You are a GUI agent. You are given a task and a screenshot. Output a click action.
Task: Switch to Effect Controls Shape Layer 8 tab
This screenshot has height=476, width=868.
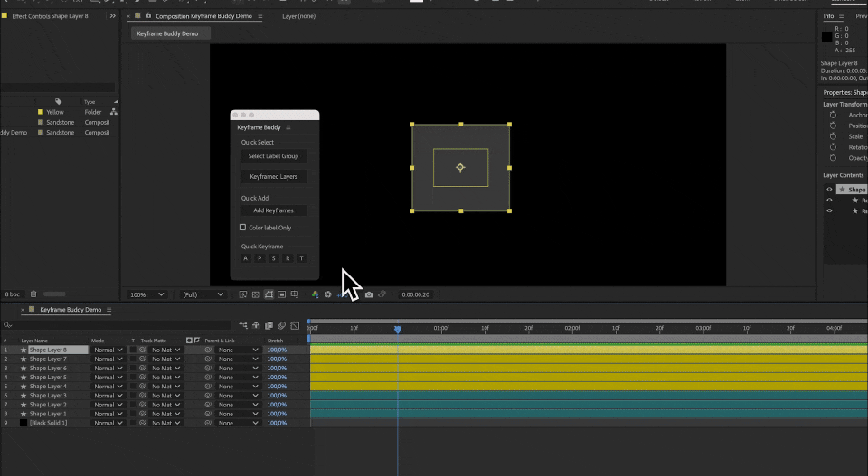50,16
